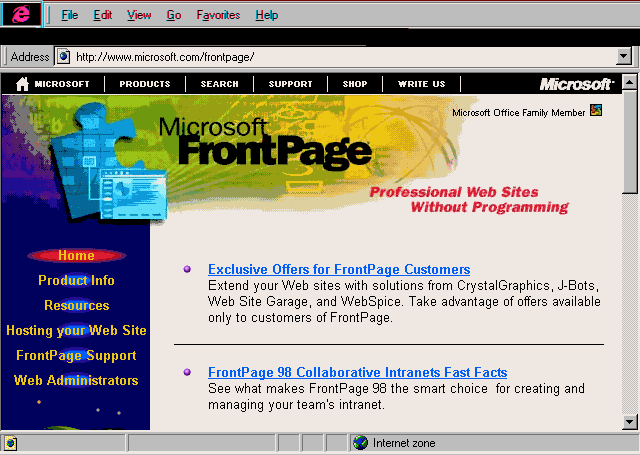640x455 pixels.
Task: Open the View menu
Action: tap(139, 15)
